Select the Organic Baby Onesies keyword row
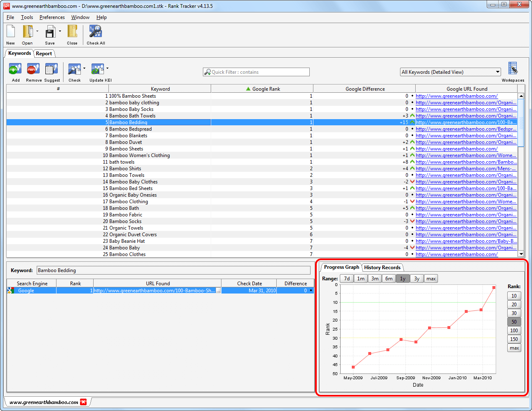The height and width of the screenshot is (411, 532). click(262, 195)
